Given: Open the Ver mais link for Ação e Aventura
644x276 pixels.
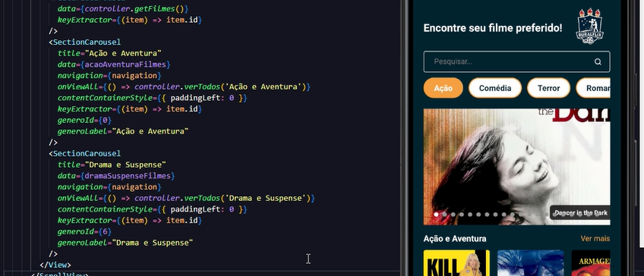Looking at the screenshot, I should pos(595,239).
